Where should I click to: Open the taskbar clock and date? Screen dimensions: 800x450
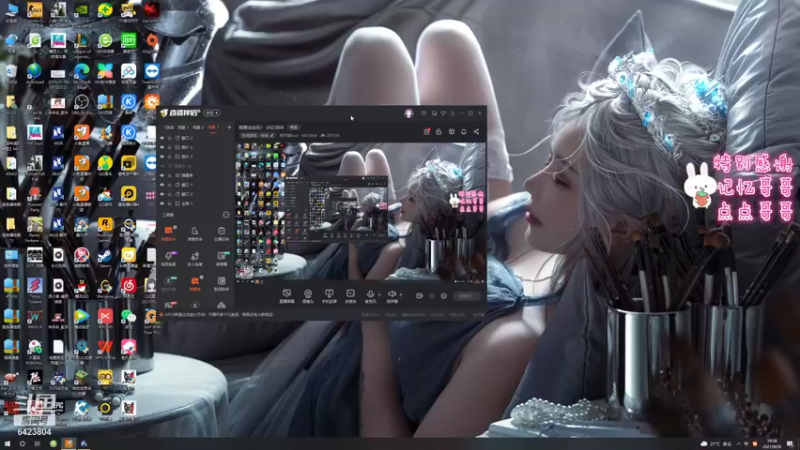click(x=772, y=443)
